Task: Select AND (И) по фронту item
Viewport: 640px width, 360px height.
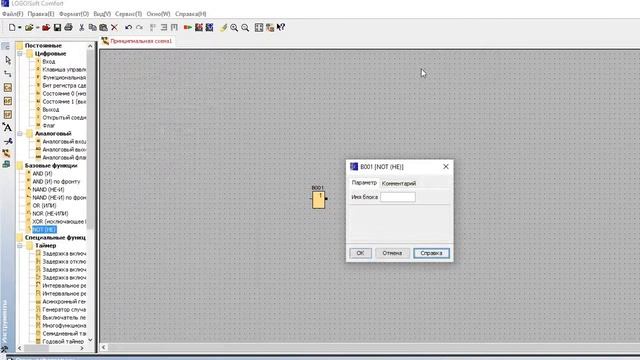Action: click(x=56, y=182)
